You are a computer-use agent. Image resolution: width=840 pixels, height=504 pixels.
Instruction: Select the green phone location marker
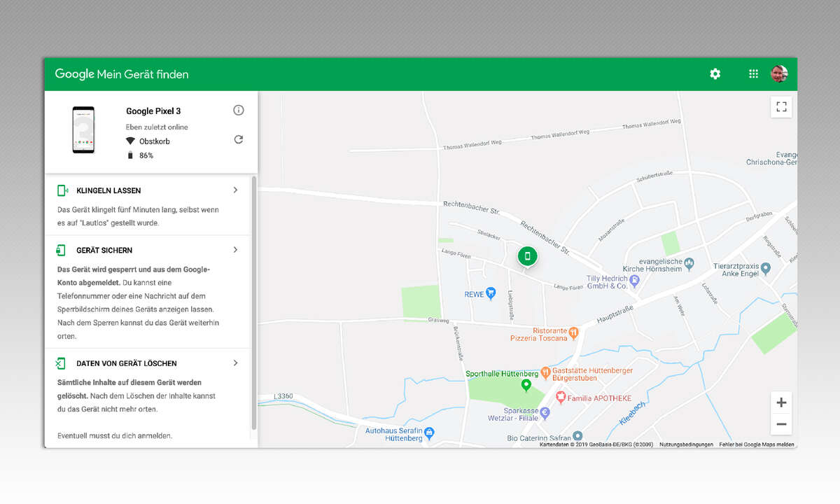(528, 257)
